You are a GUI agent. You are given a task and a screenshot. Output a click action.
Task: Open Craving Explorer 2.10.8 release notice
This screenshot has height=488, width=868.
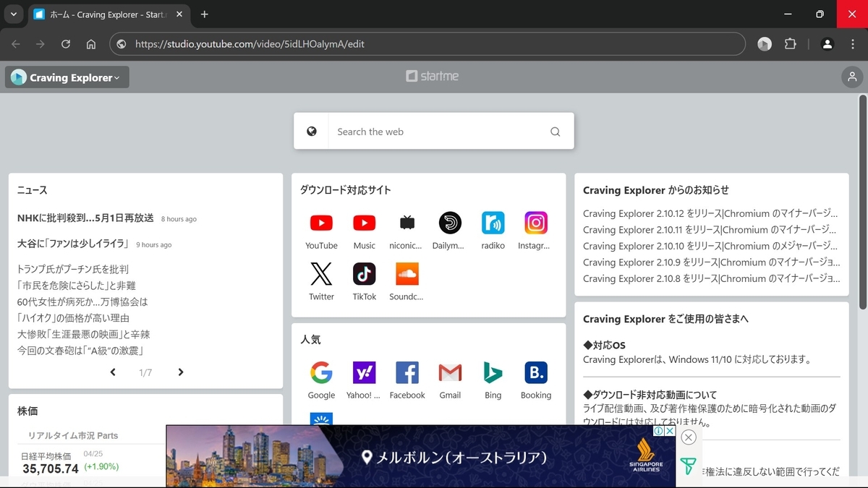[711, 278]
